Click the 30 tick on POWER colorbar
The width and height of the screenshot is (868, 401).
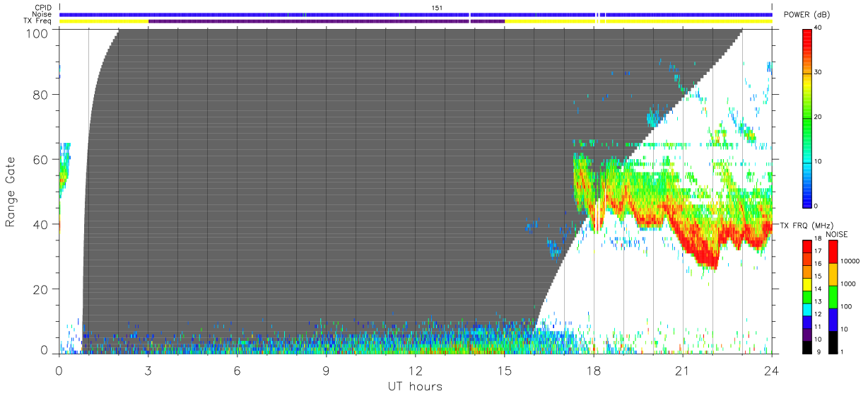click(x=819, y=73)
